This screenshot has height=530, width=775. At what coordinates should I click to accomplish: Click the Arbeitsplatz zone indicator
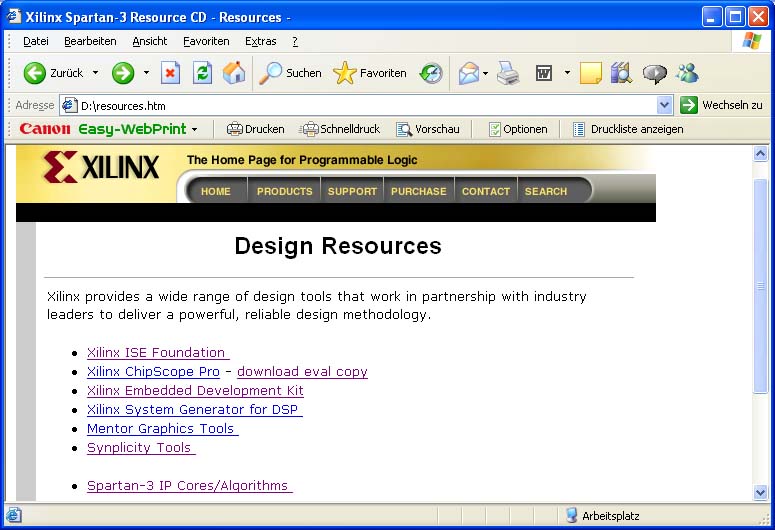tap(603, 516)
